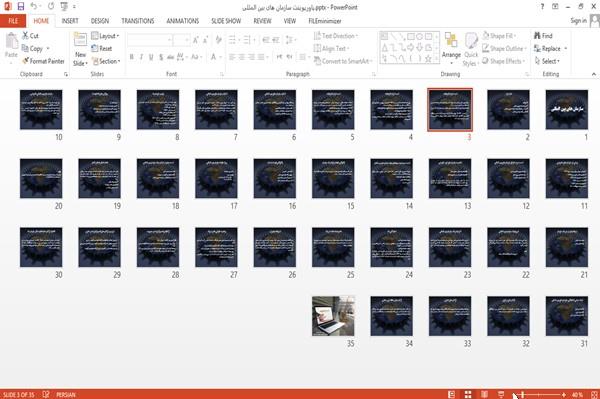
Task: Expand the Section dropdown
Action: [106, 61]
